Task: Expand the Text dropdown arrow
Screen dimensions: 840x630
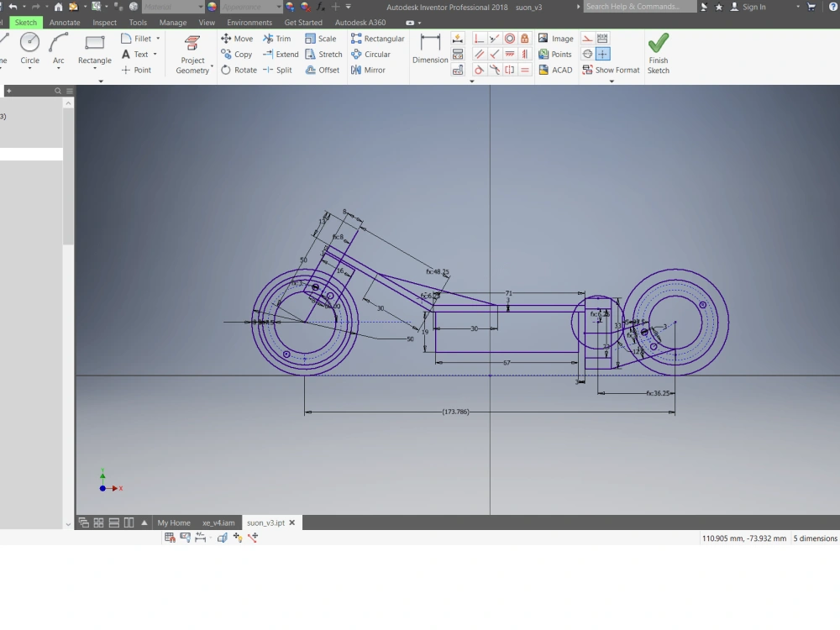Action: (x=155, y=54)
